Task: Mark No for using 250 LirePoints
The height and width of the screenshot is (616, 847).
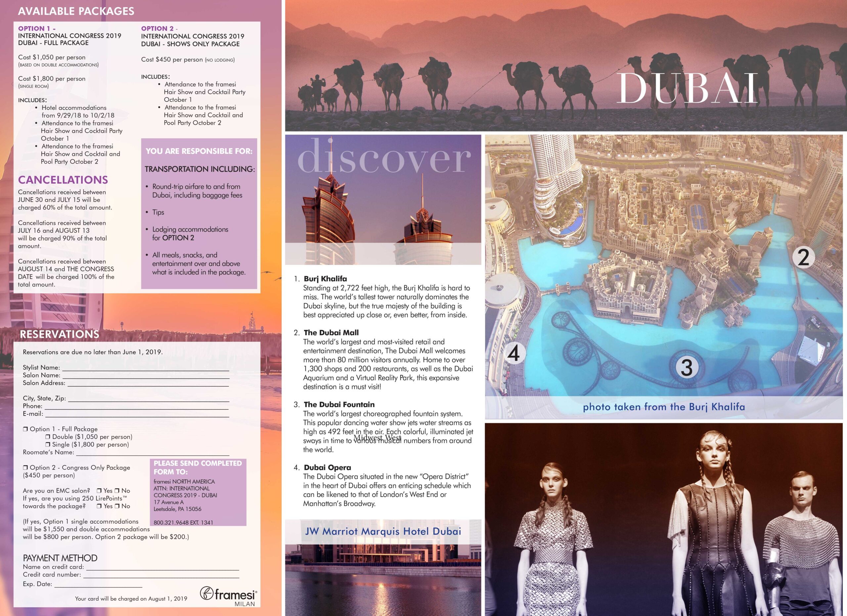Action: point(117,506)
